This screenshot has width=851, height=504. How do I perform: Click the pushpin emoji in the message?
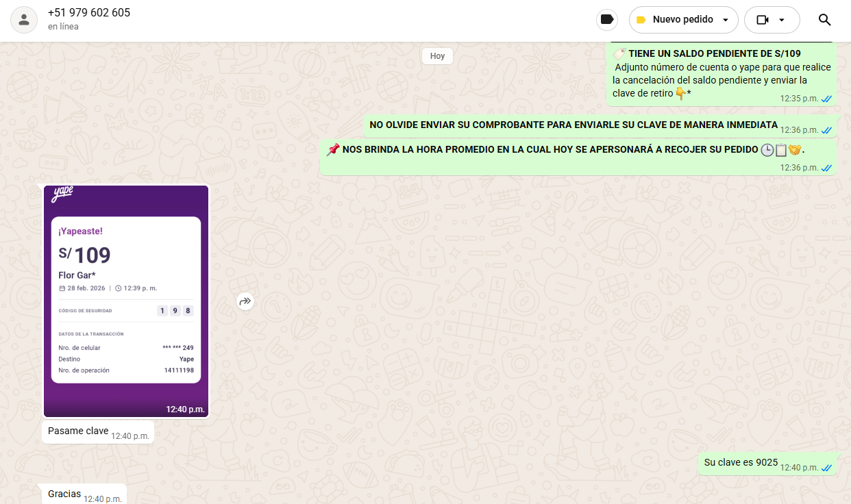tap(333, 149)
